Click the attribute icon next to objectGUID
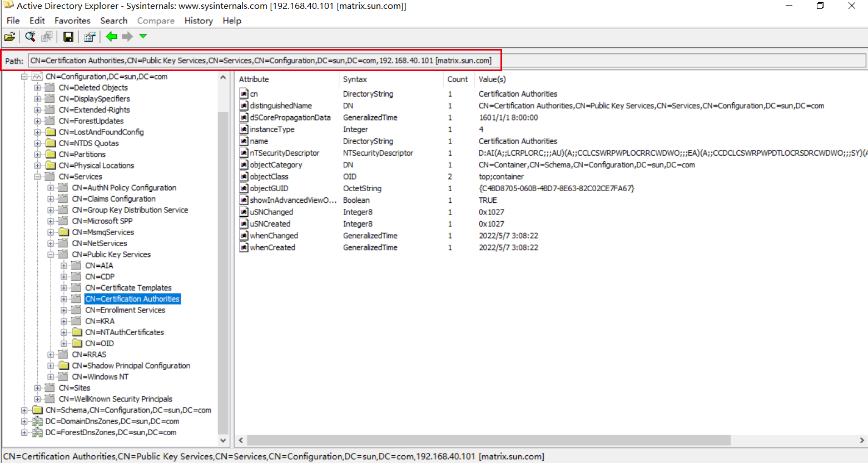The width and height of the screenshot is (868, 463). pyautogui.click(x=244, y=188)
